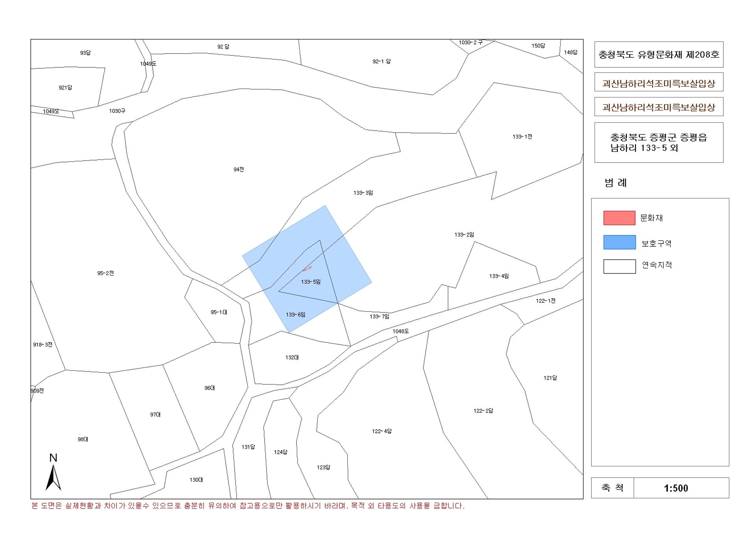Click the blue 보호구역 legend swatch
The width and height of the screenshot is (756, 534).
[x=619, y=242]
